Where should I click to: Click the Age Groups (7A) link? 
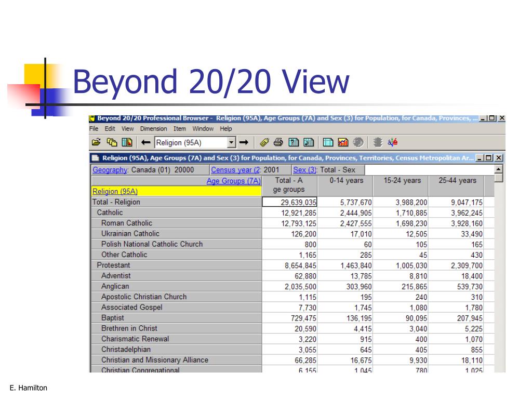(233, 181)
